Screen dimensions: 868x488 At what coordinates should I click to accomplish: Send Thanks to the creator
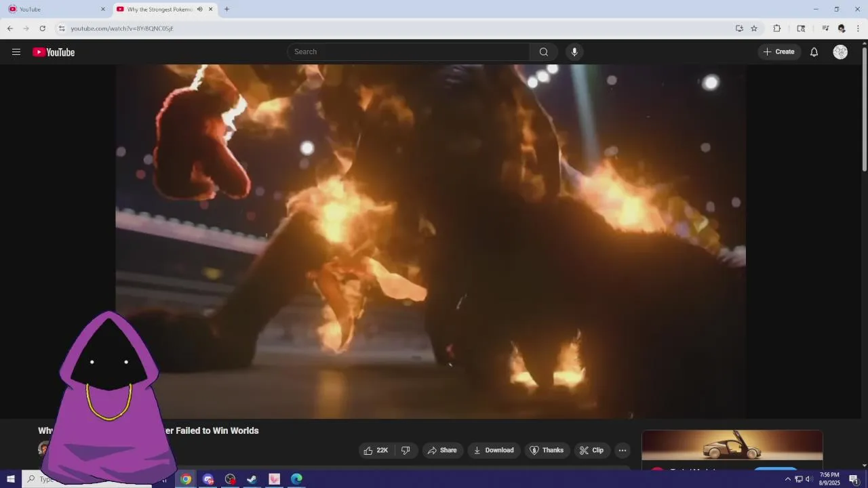coord(547,450)
